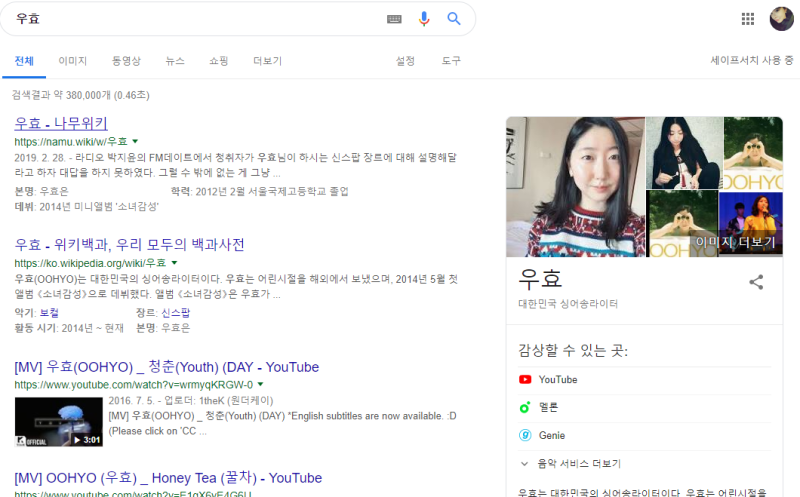Follow the 보컬 instrument link
800x497 pixels.
point(49,313)
